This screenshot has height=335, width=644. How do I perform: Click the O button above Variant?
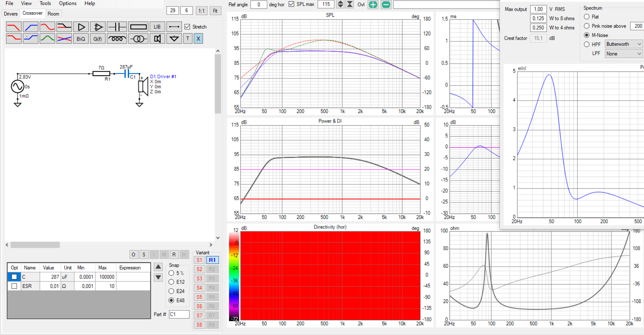tap(133, 254)
